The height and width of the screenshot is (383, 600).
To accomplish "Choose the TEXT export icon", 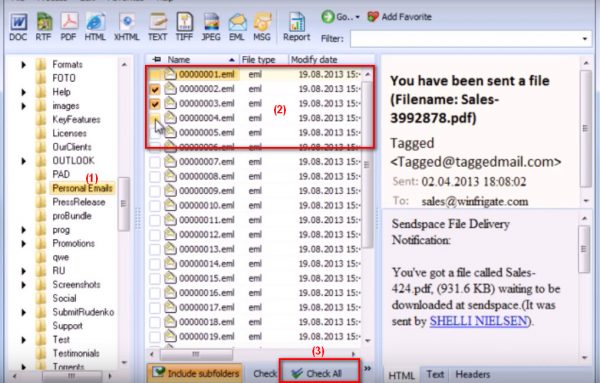I will click(x=158, y=27).
